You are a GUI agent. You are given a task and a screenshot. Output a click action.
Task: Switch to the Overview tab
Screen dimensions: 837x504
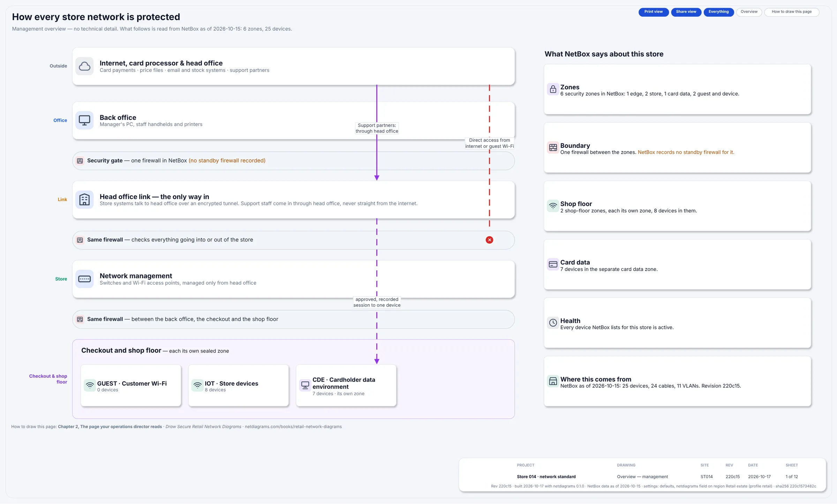click(x=749, y=12)
